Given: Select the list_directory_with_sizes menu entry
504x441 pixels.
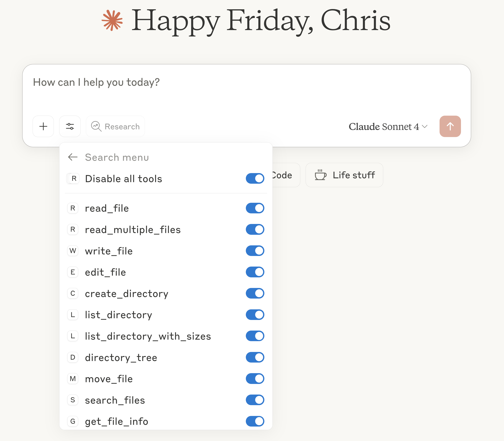Looking at the screenshot, I should click(x=166, y=336).
